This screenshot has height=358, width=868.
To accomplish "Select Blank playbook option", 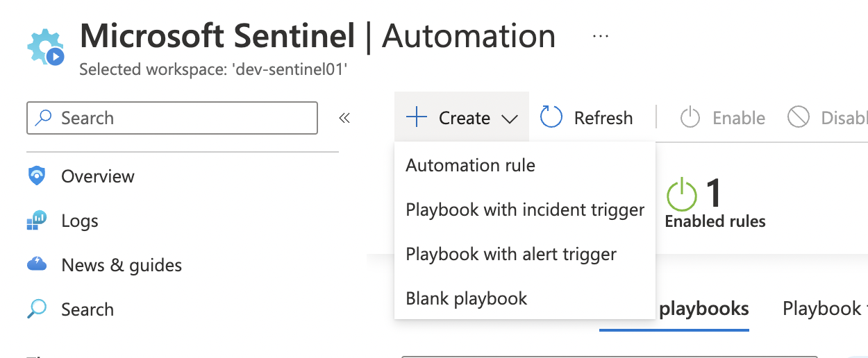I will pos(525,298).
